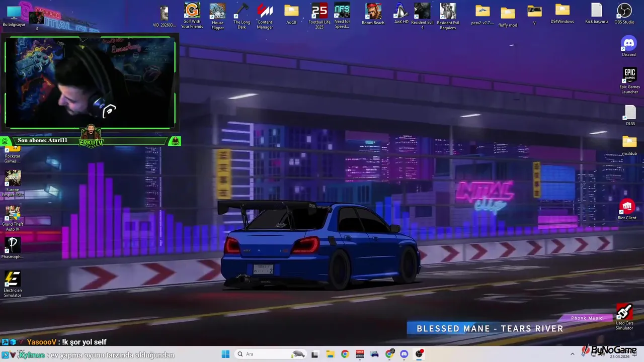Launch the Resident Evil 4 shortcut
The image size is (644, 362).
coord(422,16)
